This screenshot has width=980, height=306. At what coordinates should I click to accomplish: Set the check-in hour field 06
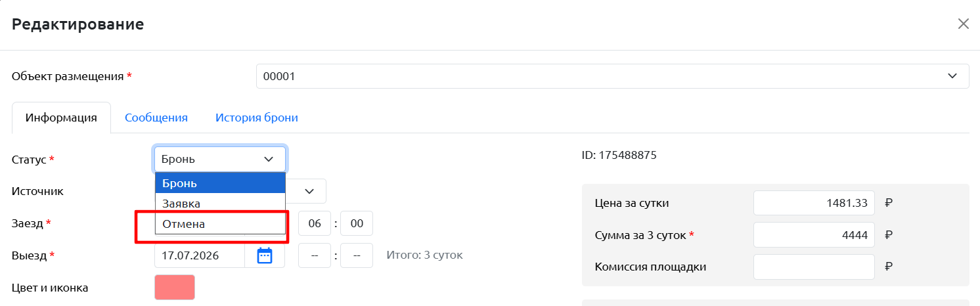pos(315,223)
